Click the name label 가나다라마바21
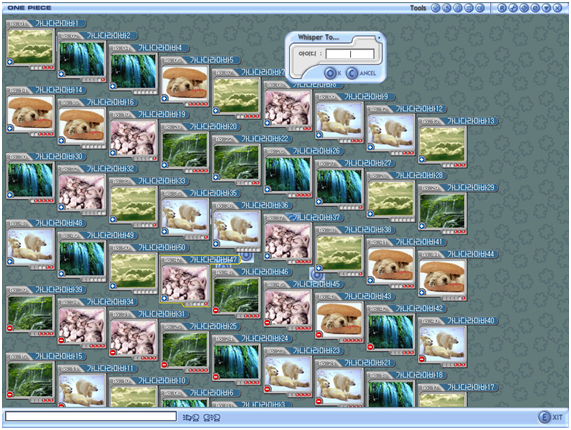The image size is (571, 430). pos(368,363)
